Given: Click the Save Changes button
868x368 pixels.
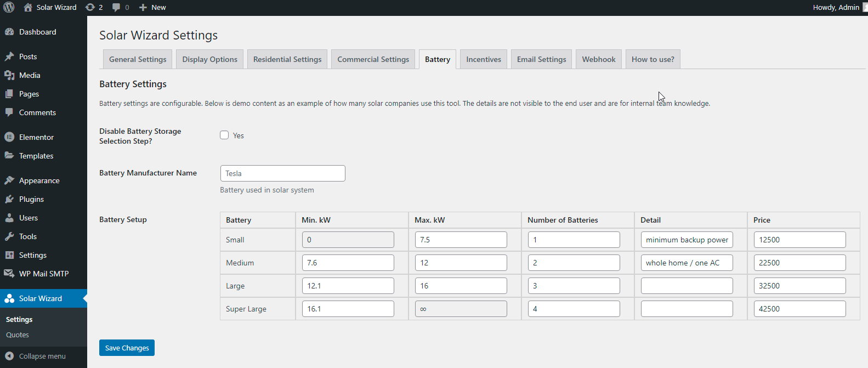Looking at the screenshot, I should point(127,348).
